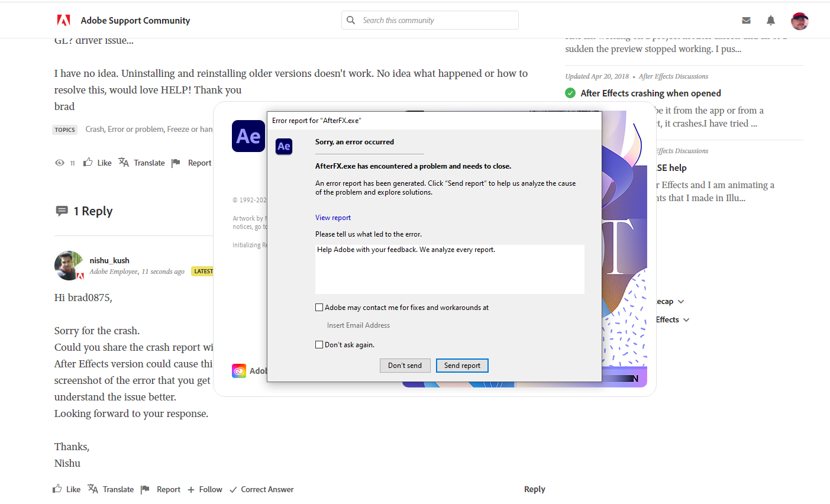Image resolution: width=830 pixels, height=504 pixels.
Task: Check the Don't ask again box
Action: 319,344
